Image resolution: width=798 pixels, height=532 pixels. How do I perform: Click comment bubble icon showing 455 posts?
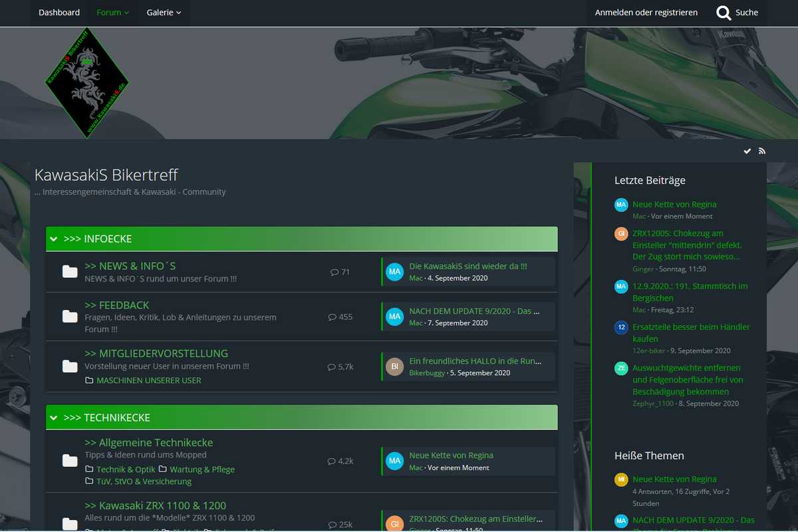(332, 317)
